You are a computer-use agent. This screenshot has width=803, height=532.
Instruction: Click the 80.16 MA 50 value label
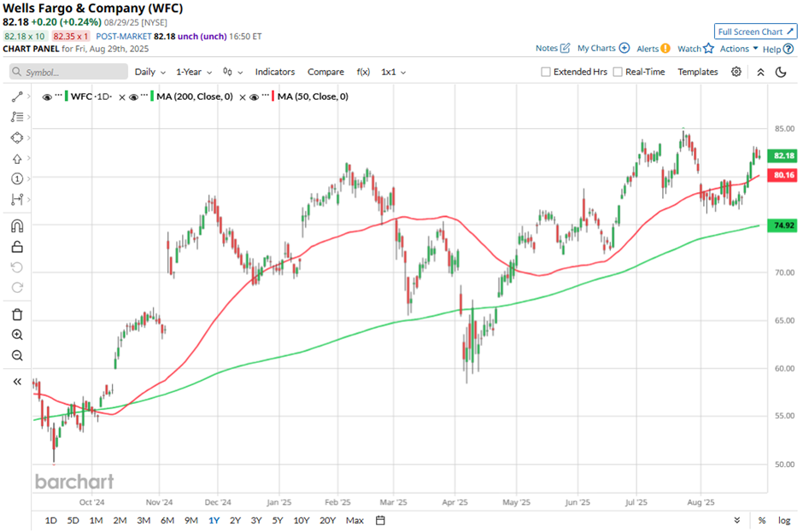pos(782,175)
